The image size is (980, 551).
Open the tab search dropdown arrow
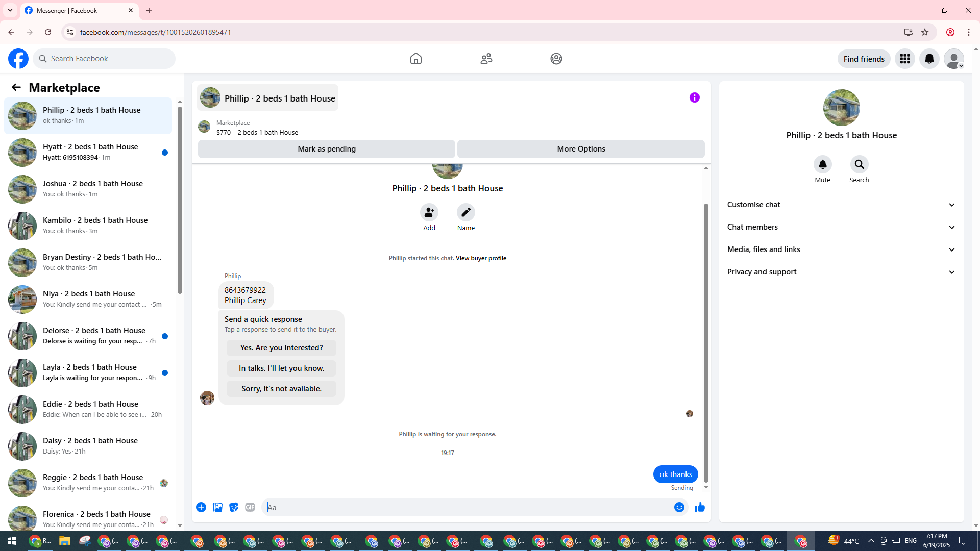10,10
